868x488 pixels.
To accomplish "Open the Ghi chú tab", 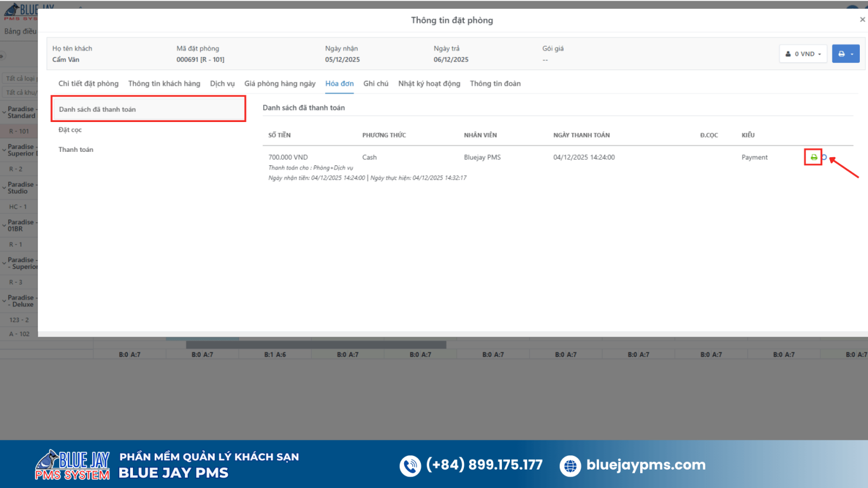I will (x=375, y=84).
